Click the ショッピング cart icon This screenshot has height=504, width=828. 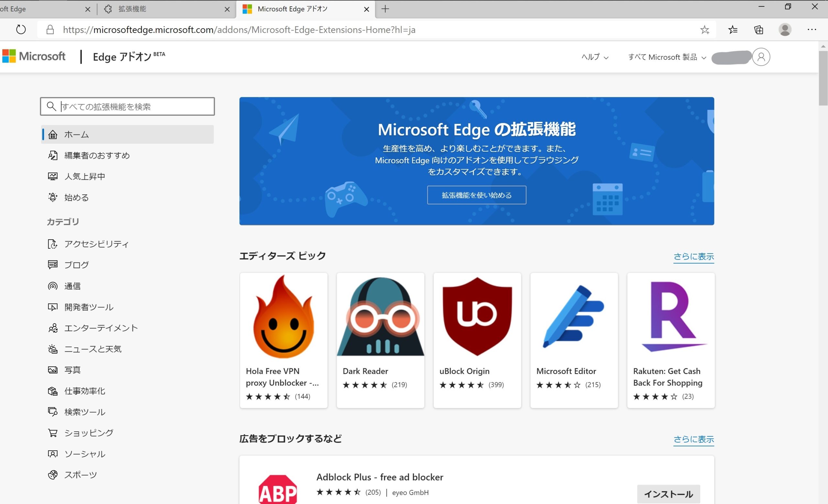pyautogui.click(x=53, y=433)
